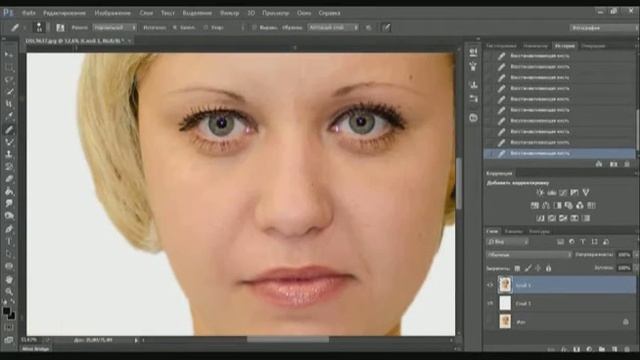Select the Clone Stamp tool
This screenshot has height=360, width=640.
(9, 154)
